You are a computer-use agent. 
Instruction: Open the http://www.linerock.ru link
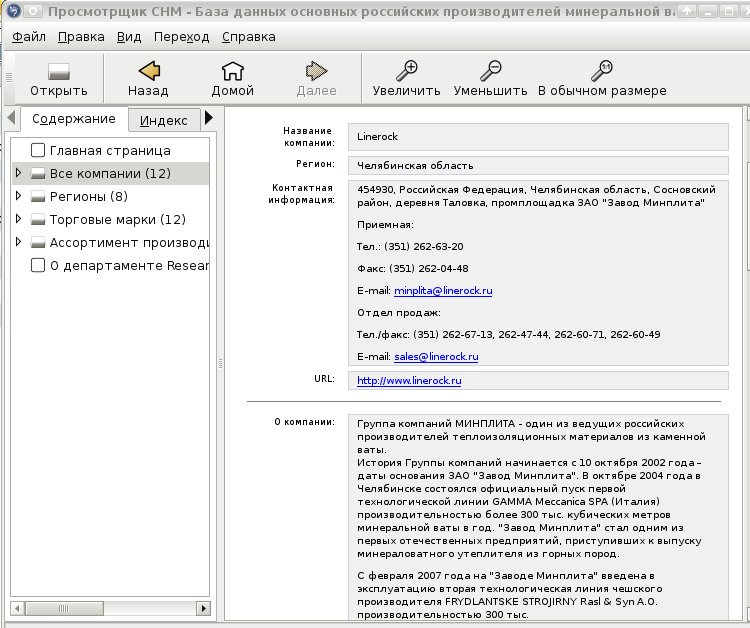[x=409, y=381]
